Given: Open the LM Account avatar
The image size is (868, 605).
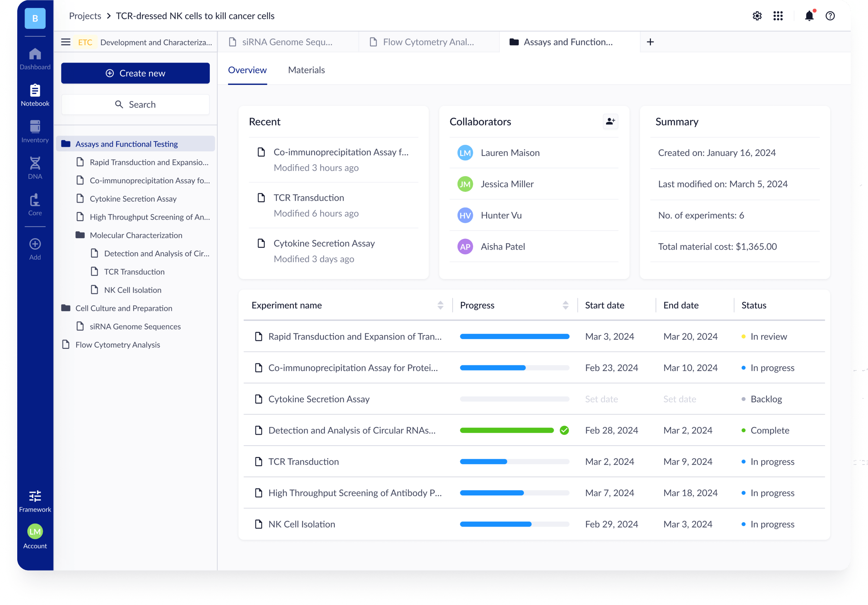Looking at the screenshot, I should [x=35, y=532].
